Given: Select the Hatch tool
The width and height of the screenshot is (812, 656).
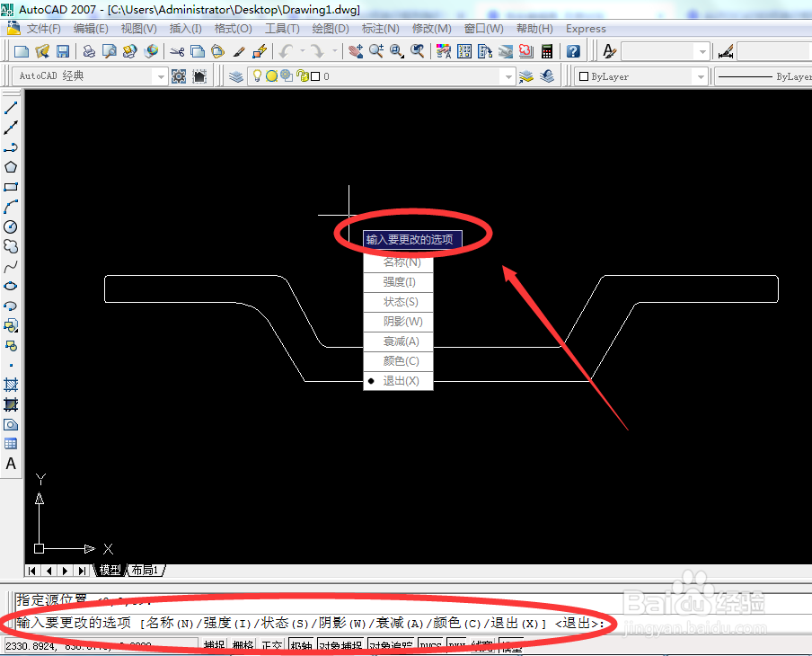Looking at the screenshot, I should click(11, 385).
